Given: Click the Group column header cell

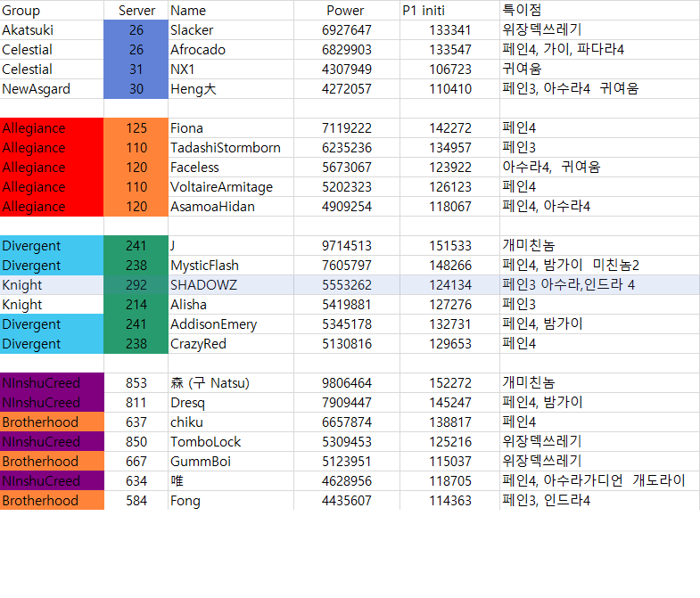Looking at the screenshot, I should (52, 11).
